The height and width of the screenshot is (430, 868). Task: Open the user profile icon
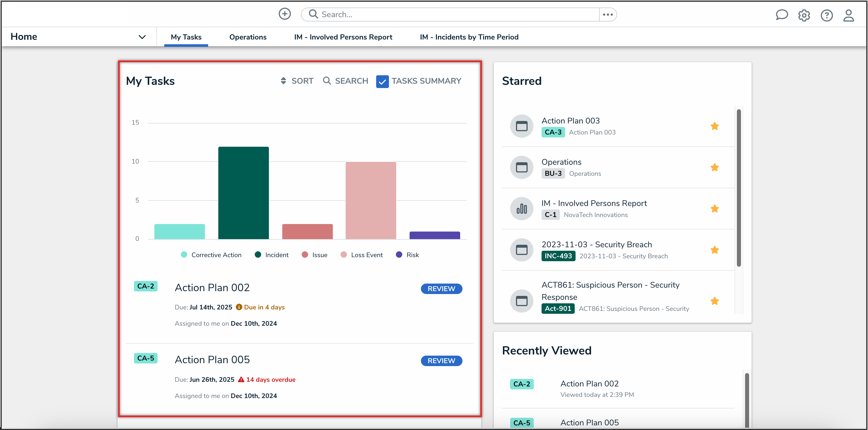click(x=849, y=15)
